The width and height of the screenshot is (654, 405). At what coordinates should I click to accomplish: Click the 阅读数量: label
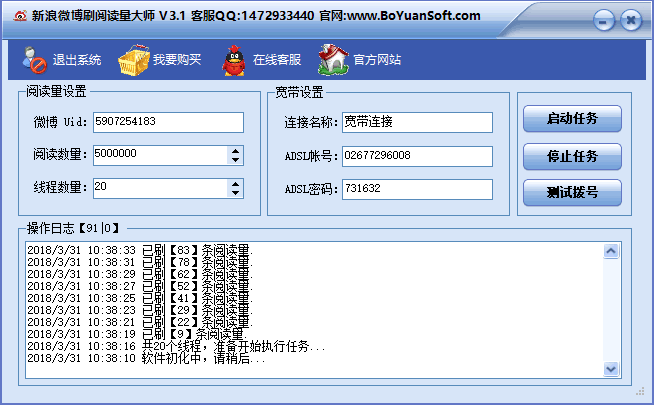point(60,155)
